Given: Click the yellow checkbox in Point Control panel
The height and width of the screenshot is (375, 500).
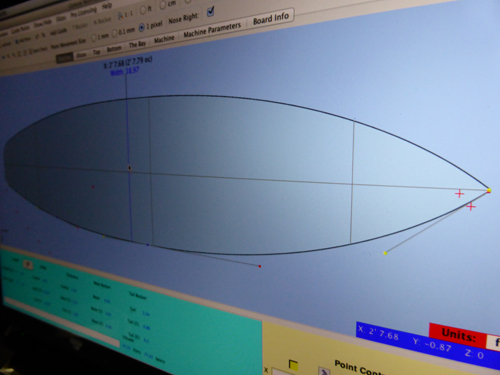Looking at the screenshot, I should (293, 365).
